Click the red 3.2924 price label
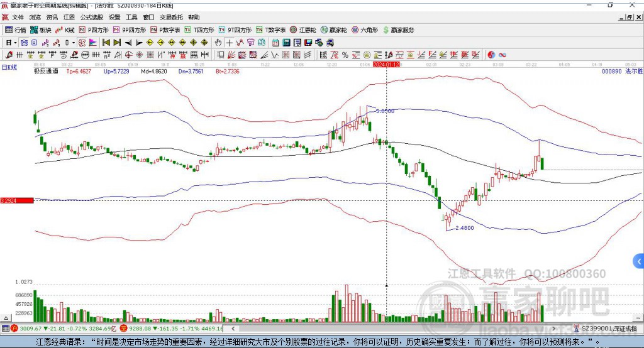644x348 pixels. tap(17, 200)
